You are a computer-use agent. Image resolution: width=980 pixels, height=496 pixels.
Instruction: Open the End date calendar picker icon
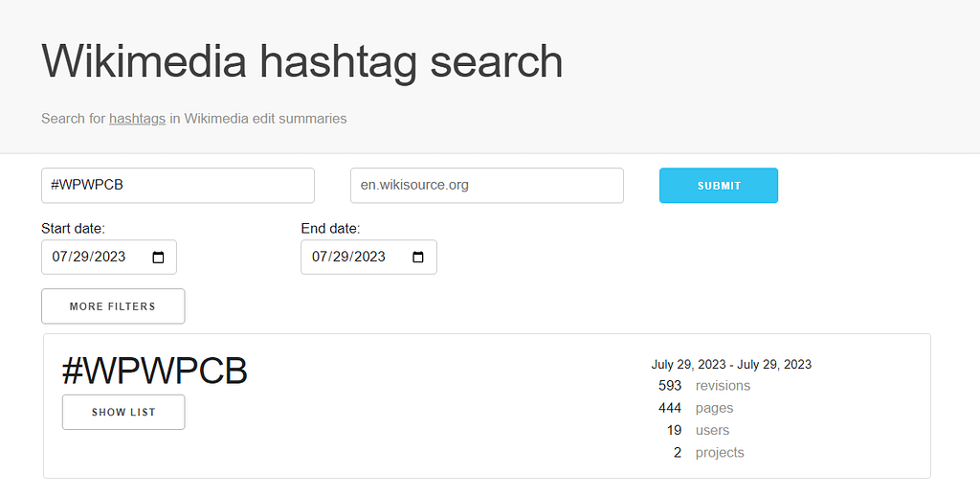click(418, 258)
